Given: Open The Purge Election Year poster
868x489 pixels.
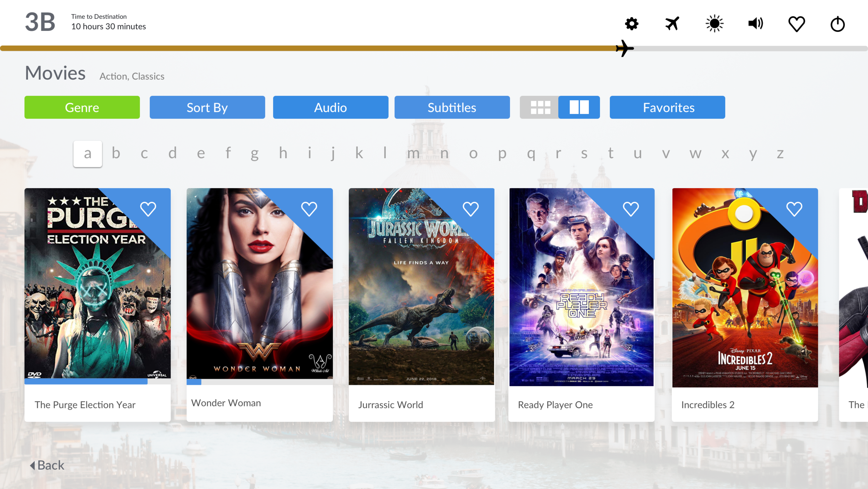Looking at the screenshot, I should [98, 283].
